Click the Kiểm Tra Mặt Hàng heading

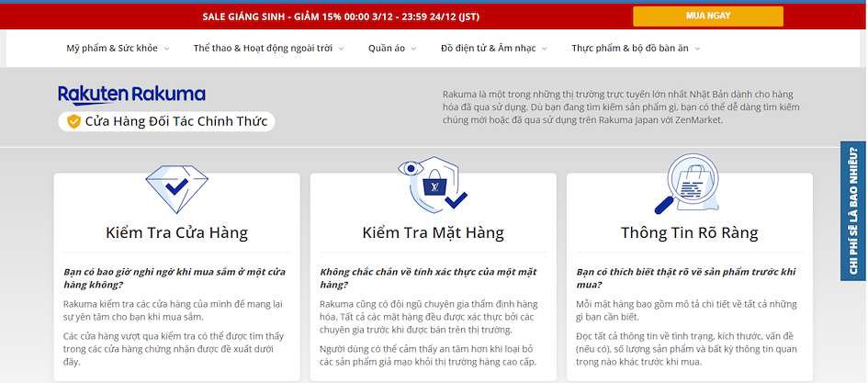coord(433,232)
